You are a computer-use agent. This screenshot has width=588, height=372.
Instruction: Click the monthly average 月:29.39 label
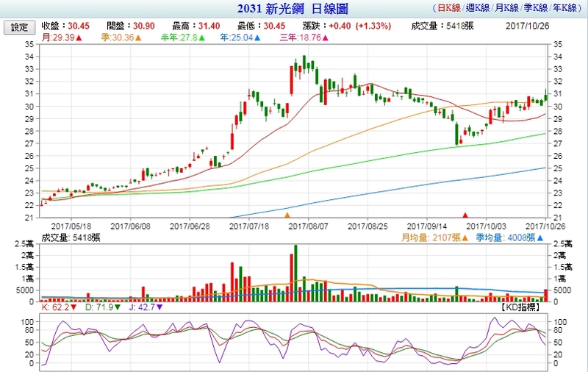62,37
